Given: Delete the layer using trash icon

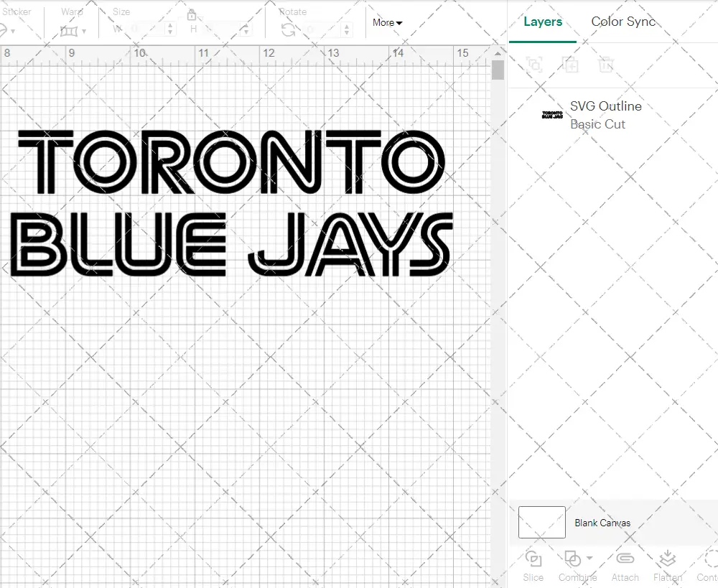Looking at the screenshot, I should click(x=607, y=65).
